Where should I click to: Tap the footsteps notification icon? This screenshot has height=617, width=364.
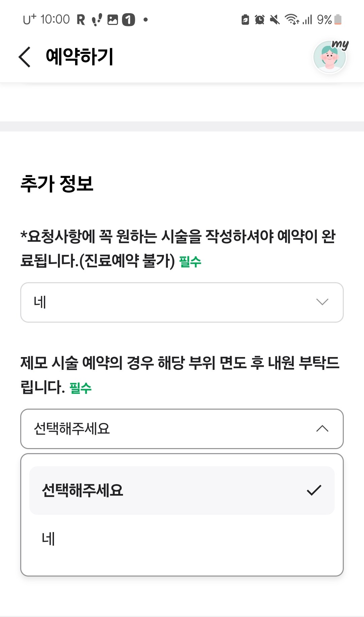click(x=97, y=20)
